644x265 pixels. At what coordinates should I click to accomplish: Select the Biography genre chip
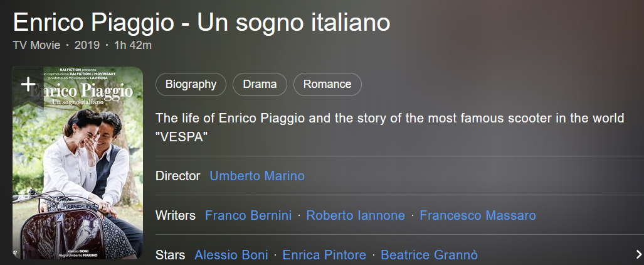tap(191, 84)
